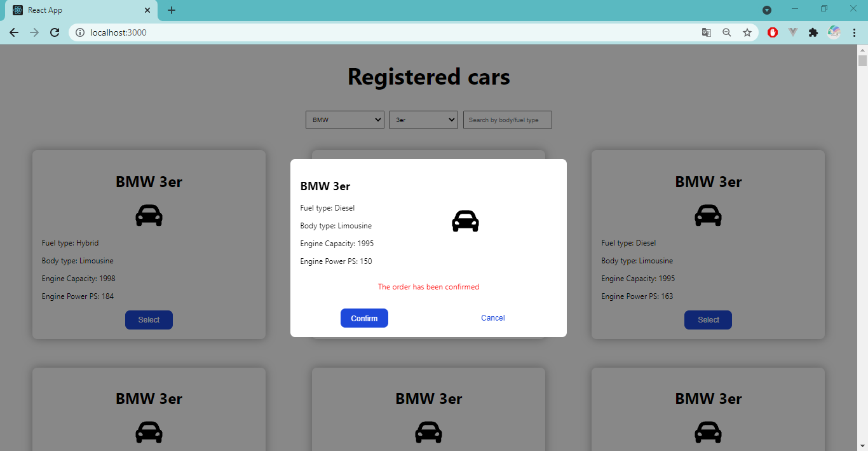This screenshot has height=451, width=868.
Task: Click the browser profile avatar icon
Action: 834,32
